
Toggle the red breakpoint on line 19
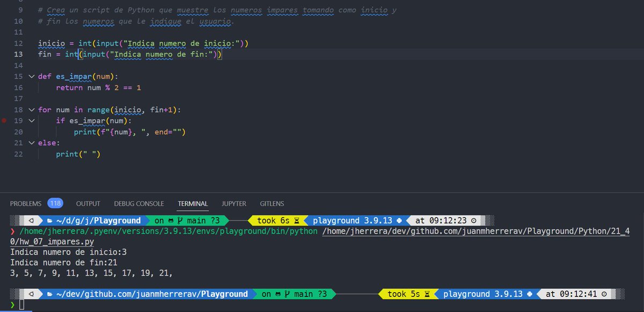click(x=5, y=121)
